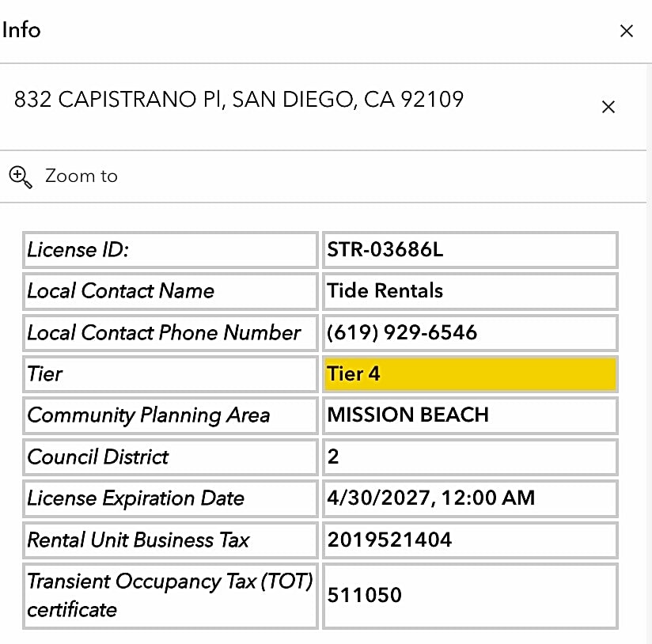Dismiss the 832 Capistrano Pl address result
652x644 pixels.
point(608,107)
